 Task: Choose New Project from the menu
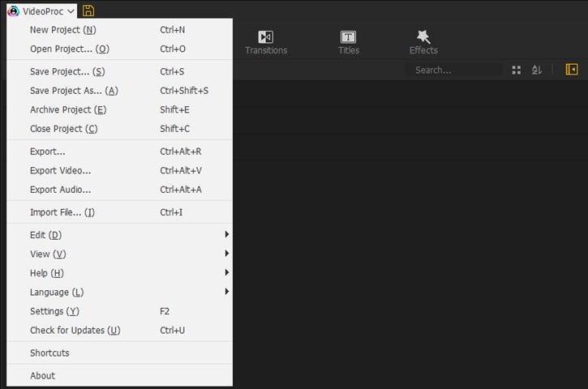click(119, 30)
